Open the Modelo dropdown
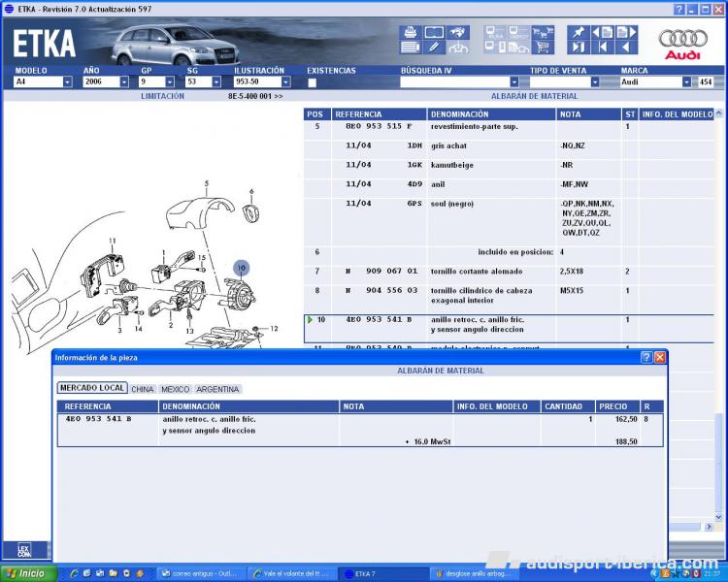The height and width of the screenshot is (582, 728). click(67, 82)
